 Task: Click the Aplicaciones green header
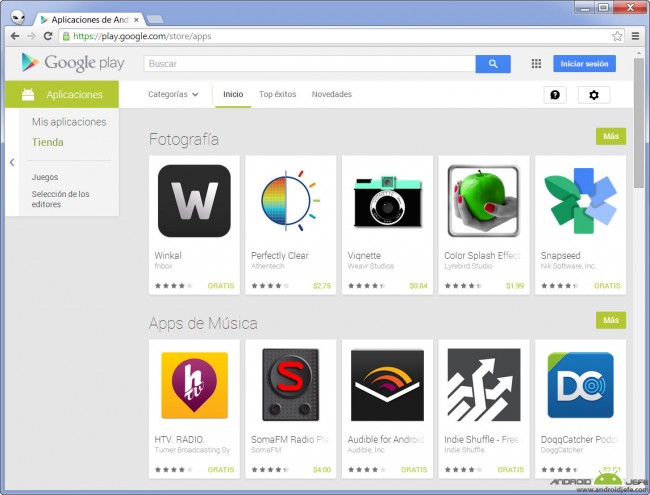(62, 95)
